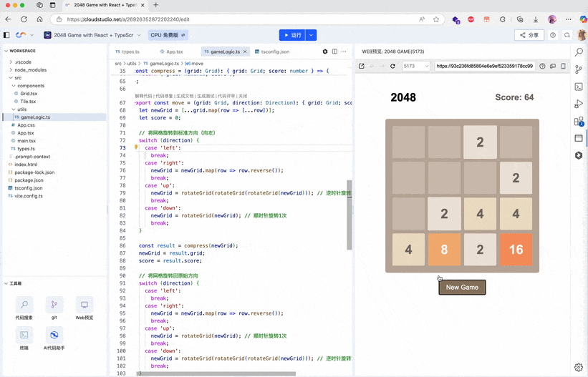Reload the web preview page

pyautogui.click(x=392, y=66)
